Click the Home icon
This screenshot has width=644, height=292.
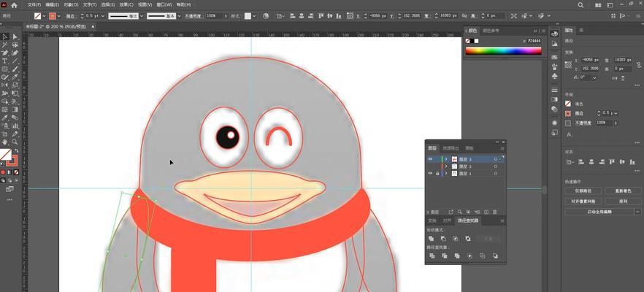(15, 5)
